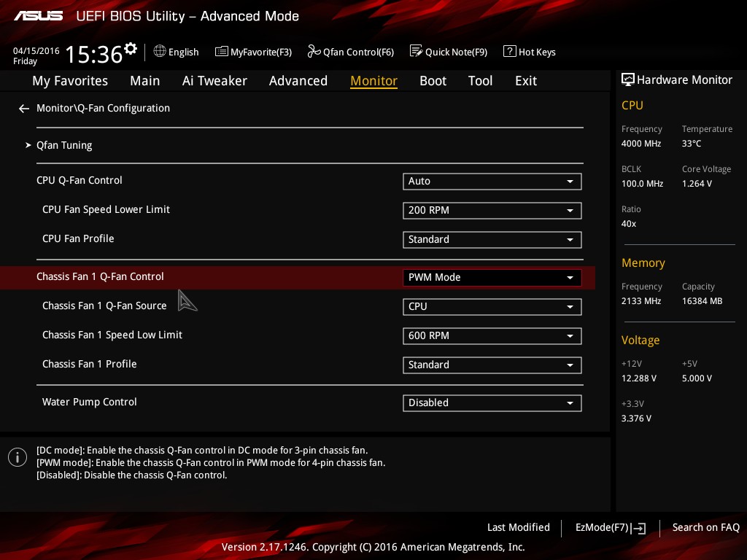Switch to the My Favorites tab
The image size is (747, 560).
click(70, 81)
